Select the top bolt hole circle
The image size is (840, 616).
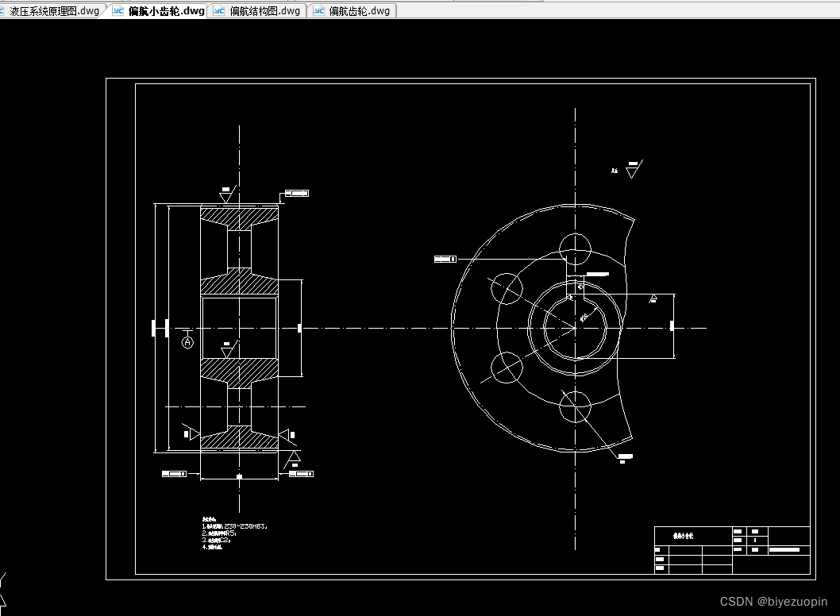pyautogui.click(x=576, y=249)
